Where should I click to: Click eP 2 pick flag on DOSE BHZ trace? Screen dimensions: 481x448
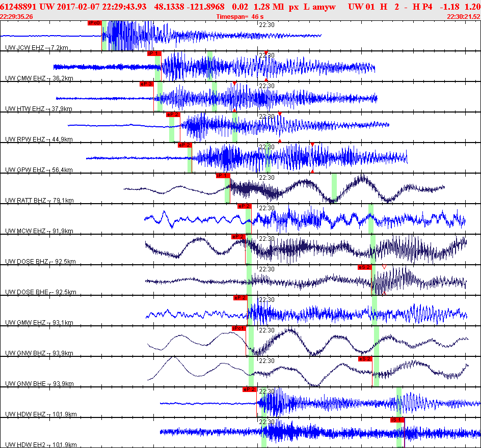coord(238,237)
